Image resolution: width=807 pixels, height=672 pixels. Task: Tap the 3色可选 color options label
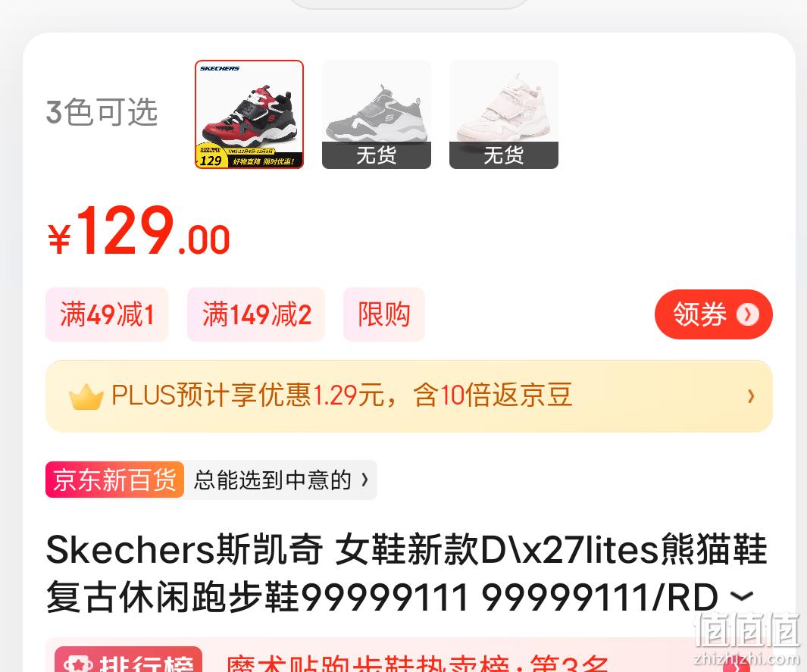tap(102, 111)
